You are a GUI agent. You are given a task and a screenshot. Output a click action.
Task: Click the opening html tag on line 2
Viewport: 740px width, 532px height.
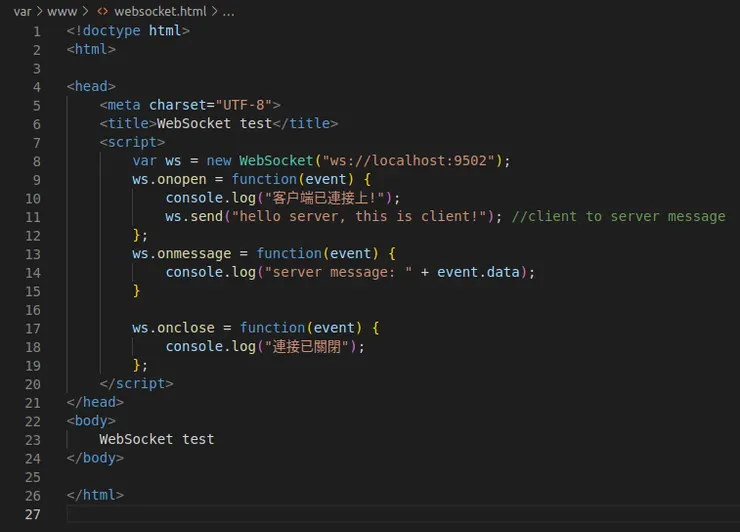pos(91,49)
